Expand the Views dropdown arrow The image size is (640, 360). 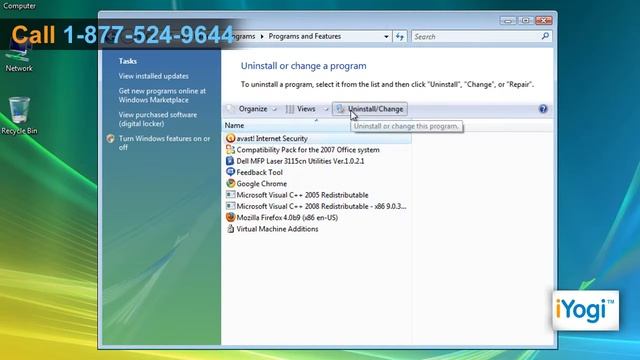point(326,109)
